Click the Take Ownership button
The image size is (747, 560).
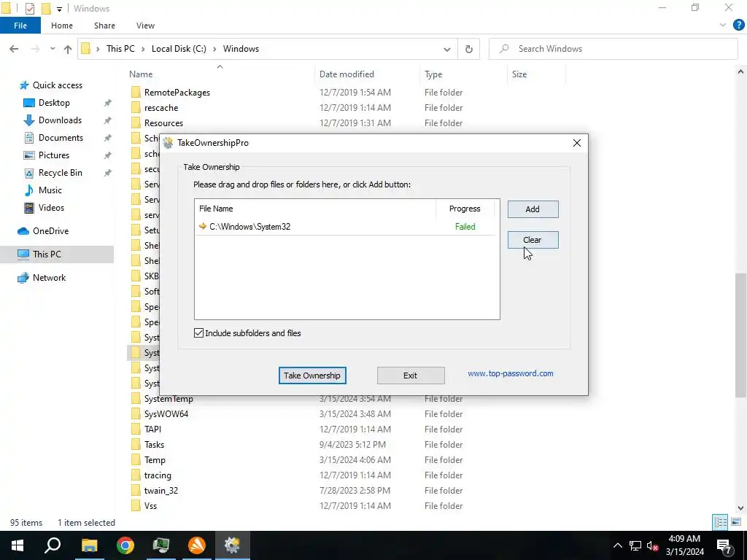[x=312, y=376]
